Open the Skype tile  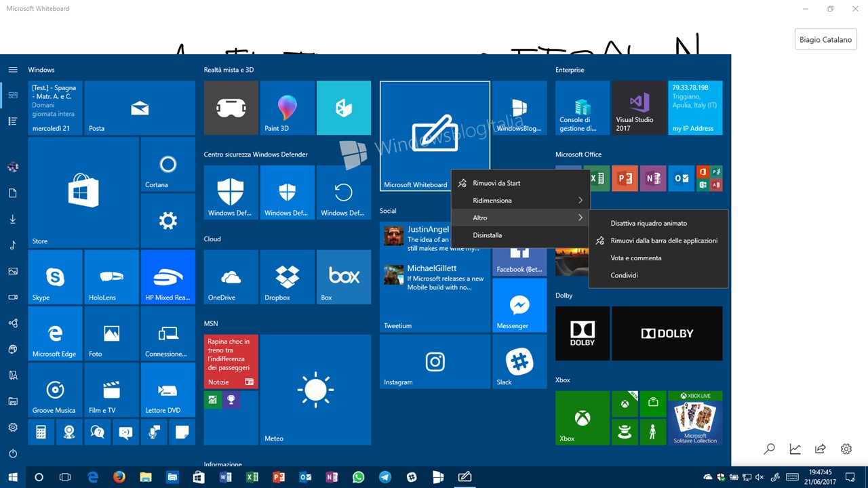pyautogui.click(x=55, y=277)
